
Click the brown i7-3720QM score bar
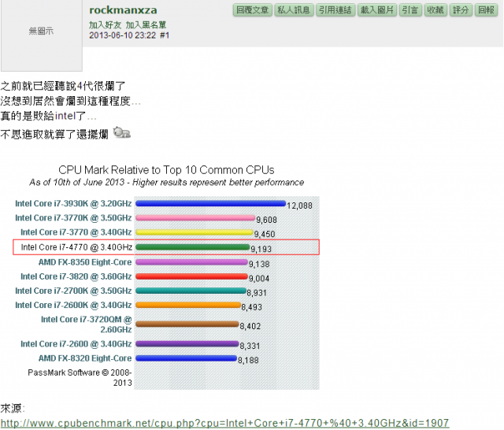(x=187, y=324)
